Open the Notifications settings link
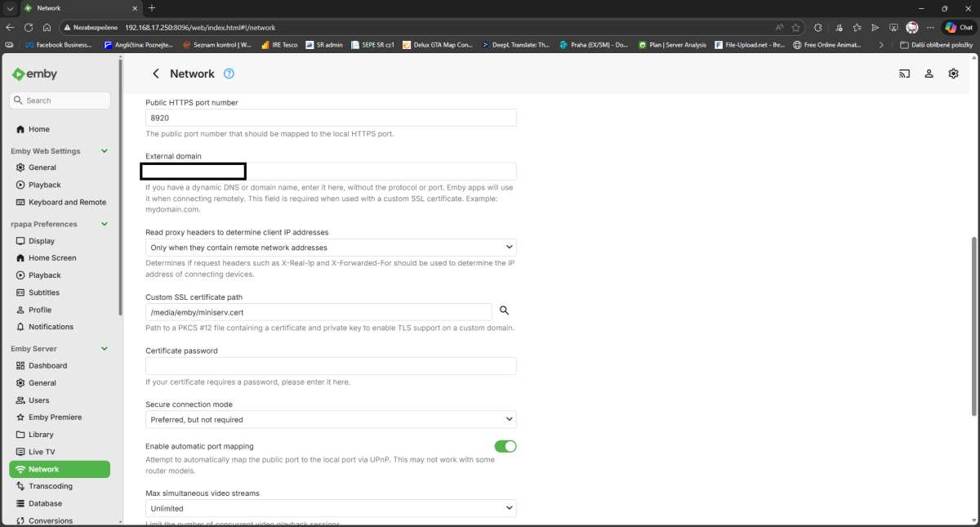This screenshot has height=527, width=980. [x=51, y=326]
